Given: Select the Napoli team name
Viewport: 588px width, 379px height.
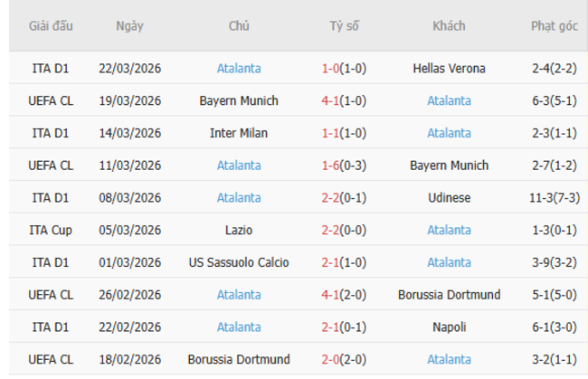Looking at the screenshot, I should coord(449,327).
